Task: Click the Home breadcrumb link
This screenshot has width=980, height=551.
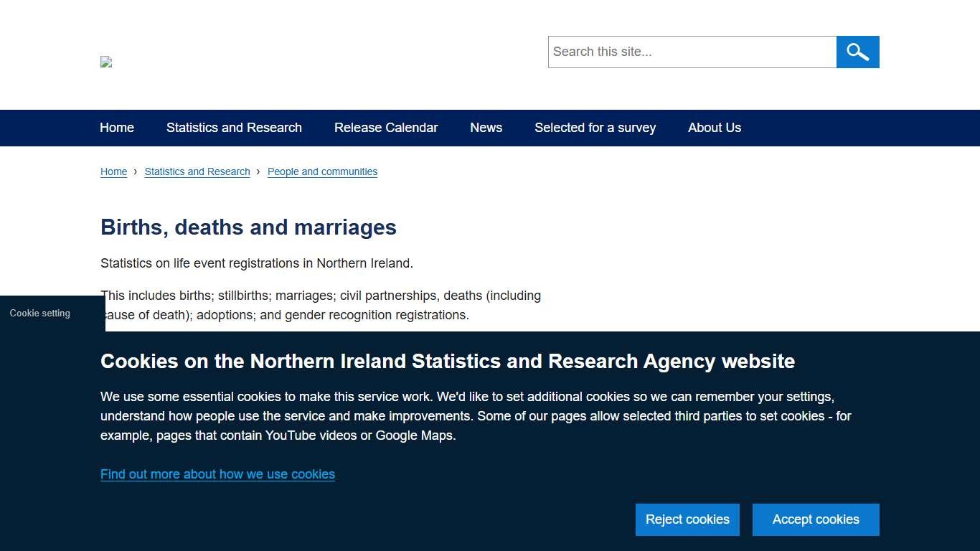Action: pos(113,171)
